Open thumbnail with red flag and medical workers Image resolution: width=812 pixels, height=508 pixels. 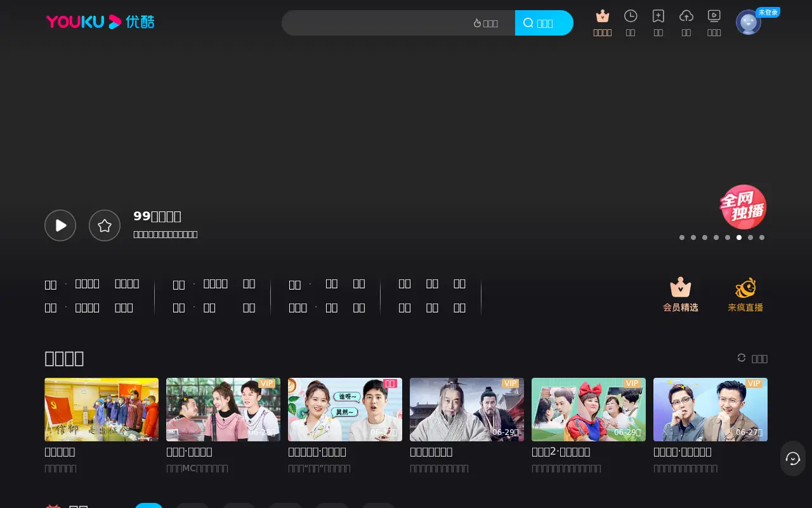(x=101, y=410)
